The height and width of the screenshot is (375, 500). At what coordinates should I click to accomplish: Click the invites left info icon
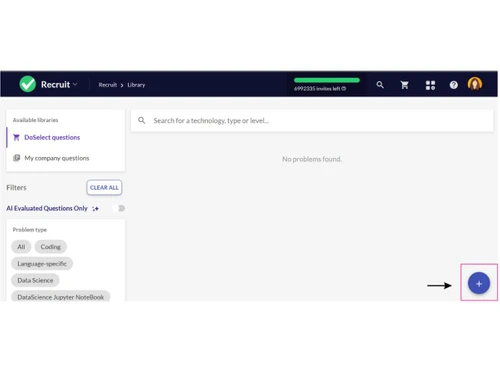point(344,89)
